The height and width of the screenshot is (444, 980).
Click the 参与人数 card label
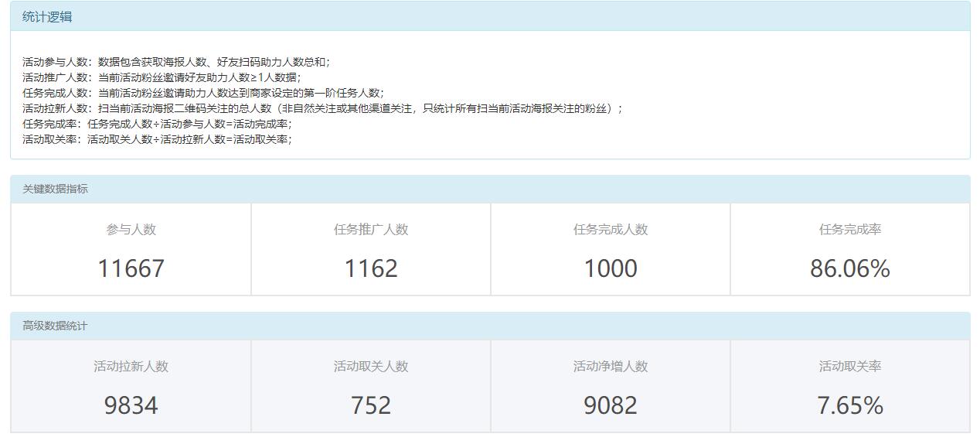coord(131,230)
